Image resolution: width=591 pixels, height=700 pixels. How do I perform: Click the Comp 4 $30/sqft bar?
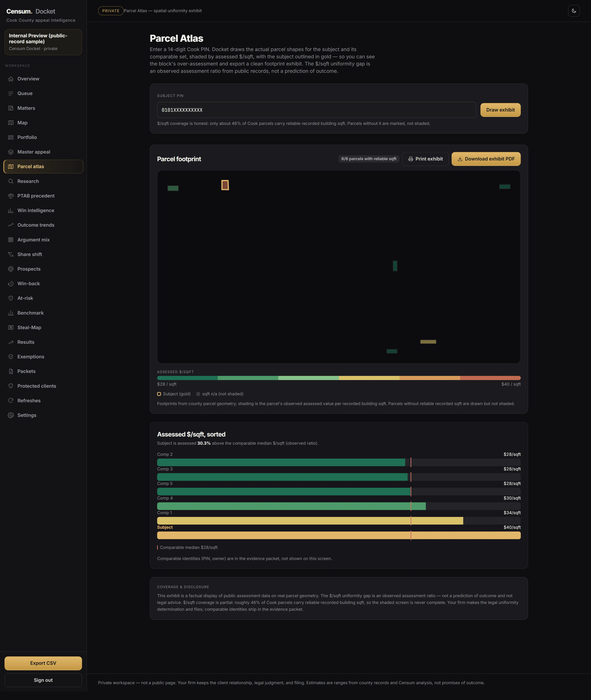click(291, 506)
